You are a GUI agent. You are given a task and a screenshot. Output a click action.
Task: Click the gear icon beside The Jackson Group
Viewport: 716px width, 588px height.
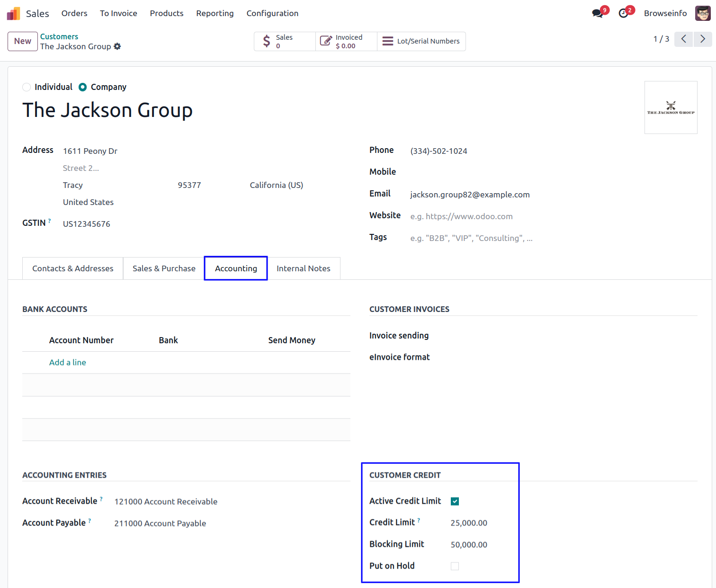pos(117,46)
